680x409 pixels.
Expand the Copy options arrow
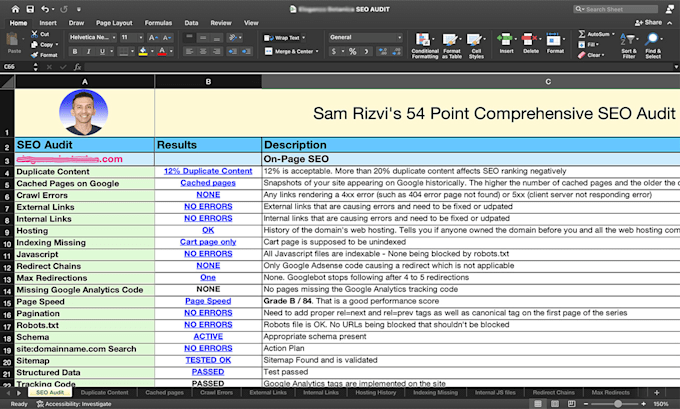point(57,44)
